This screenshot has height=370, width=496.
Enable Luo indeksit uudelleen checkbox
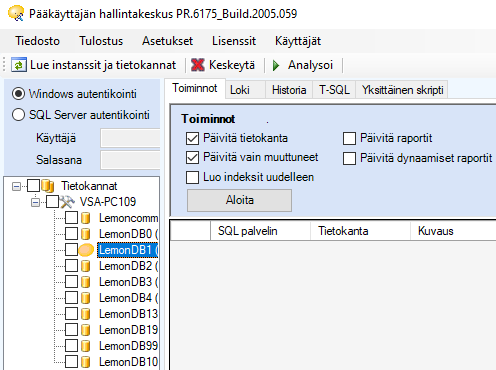(x=192, y=177)
